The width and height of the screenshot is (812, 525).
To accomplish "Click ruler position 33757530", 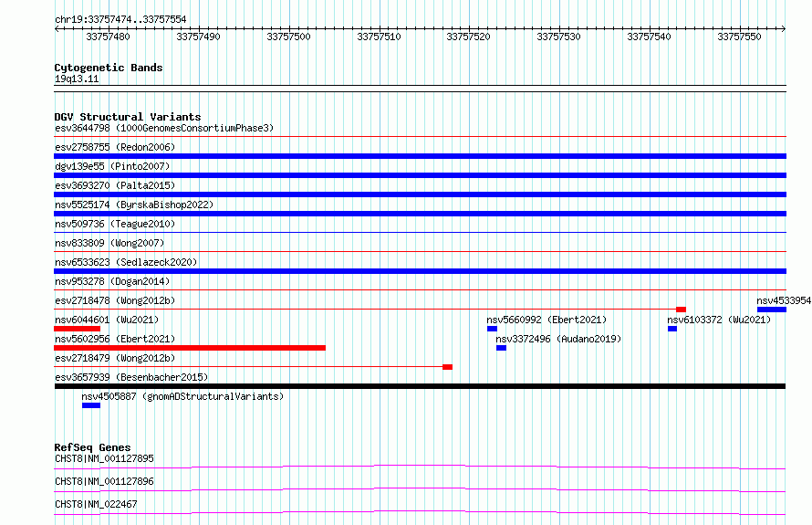I will [x=558, y=37].
